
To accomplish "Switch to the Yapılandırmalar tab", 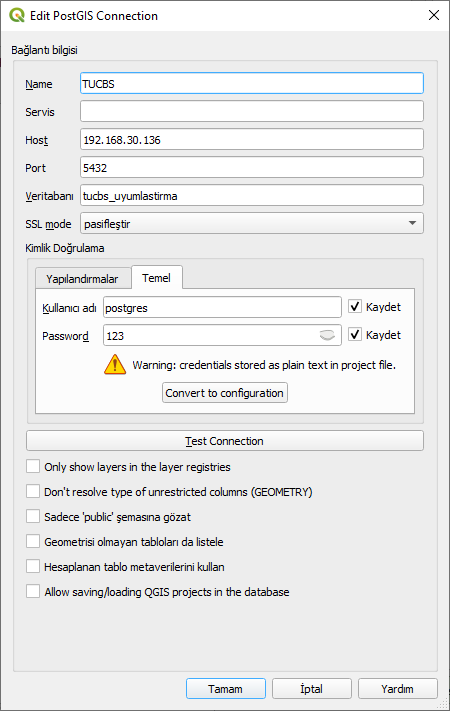I will click(x=82, y=278).
